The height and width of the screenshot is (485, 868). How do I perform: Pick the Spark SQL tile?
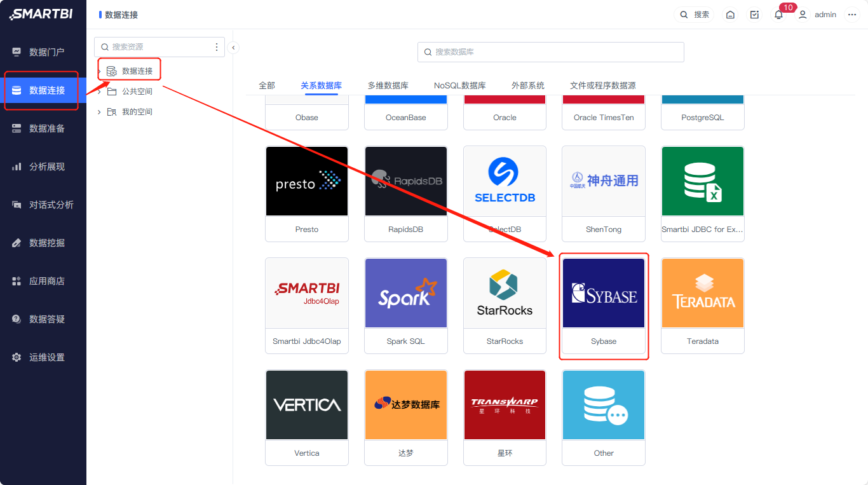tap(406, 306)
